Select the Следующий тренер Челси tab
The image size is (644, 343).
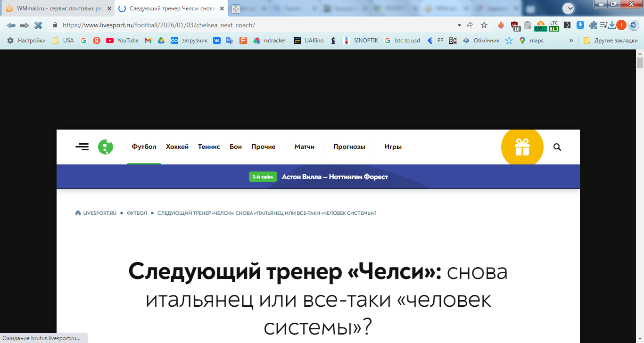[x=171, y=8]
